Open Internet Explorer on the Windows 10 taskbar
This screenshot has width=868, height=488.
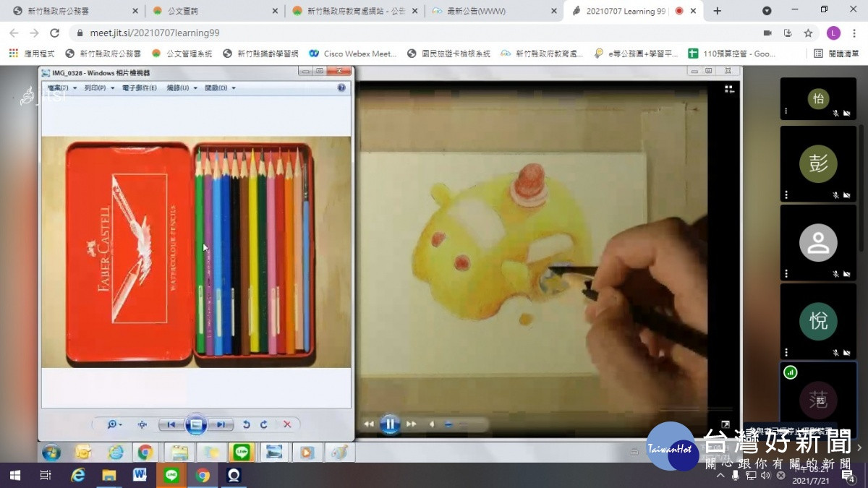(x=78, y=475)
